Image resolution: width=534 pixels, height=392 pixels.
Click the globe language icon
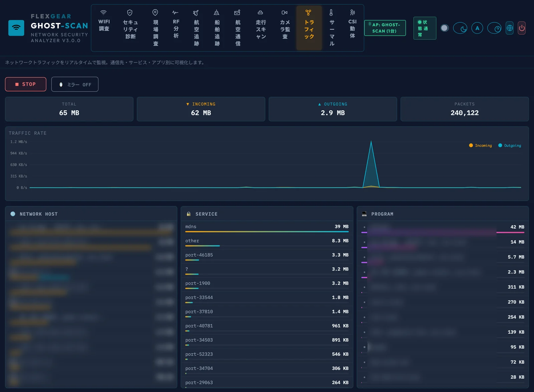[x=510, y=28]
